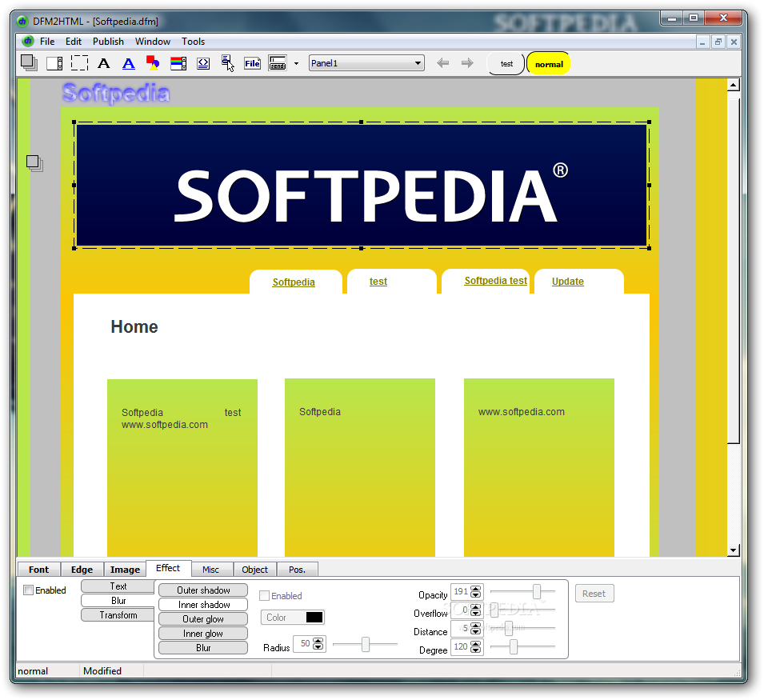Click the Degree slider handle
Viewport: 764px width, 700px height.
tap(513, 647)
